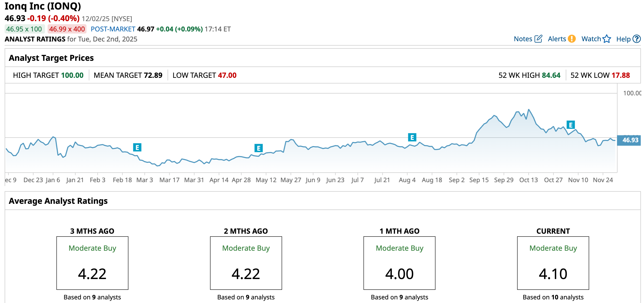This screenshot has width=644, height=303.
Task: Click the earnings E marker near Mar 3
Action: coord(137,148)
